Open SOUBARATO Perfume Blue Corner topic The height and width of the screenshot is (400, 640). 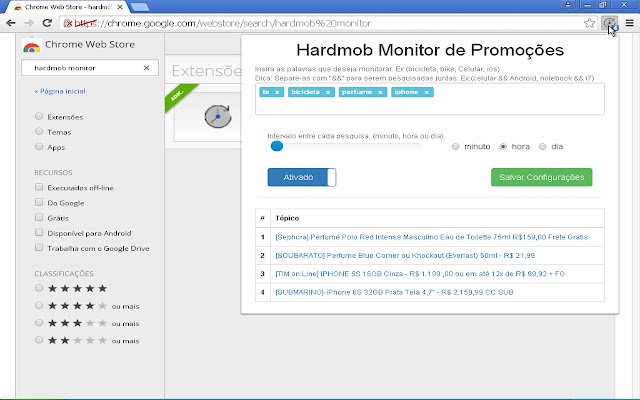(405, 256)
